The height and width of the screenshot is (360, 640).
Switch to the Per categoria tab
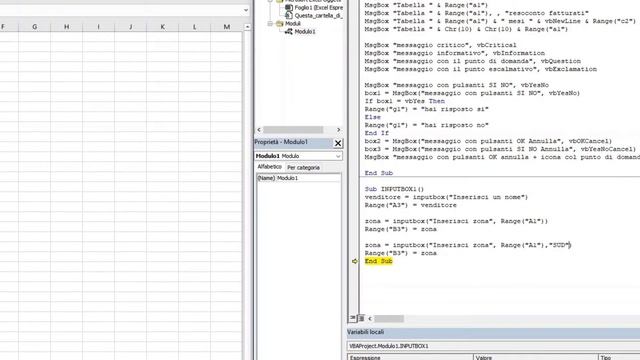click(x=303, y=168)
